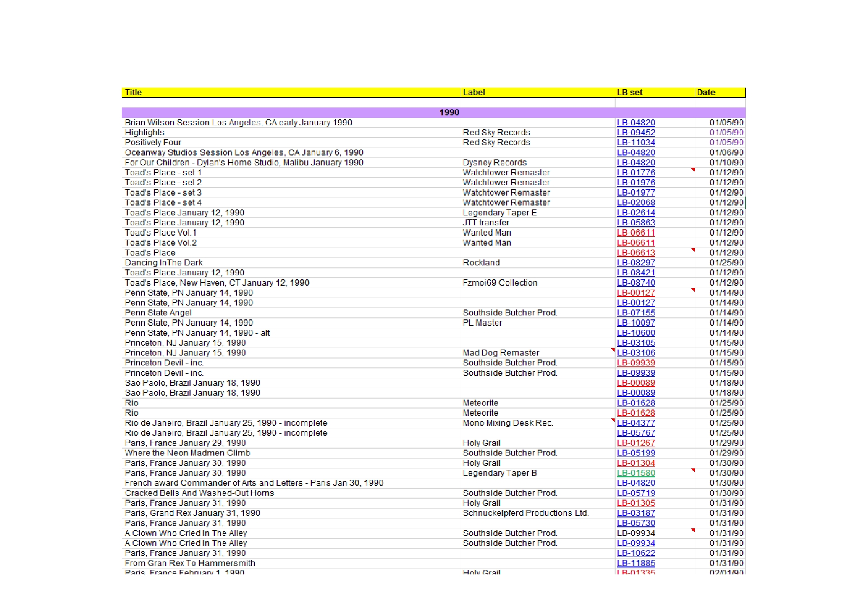Click the LB-01776 link for Toad's Place set 1
The width and height of the screenshot is (868, 614).
point(636,172)
